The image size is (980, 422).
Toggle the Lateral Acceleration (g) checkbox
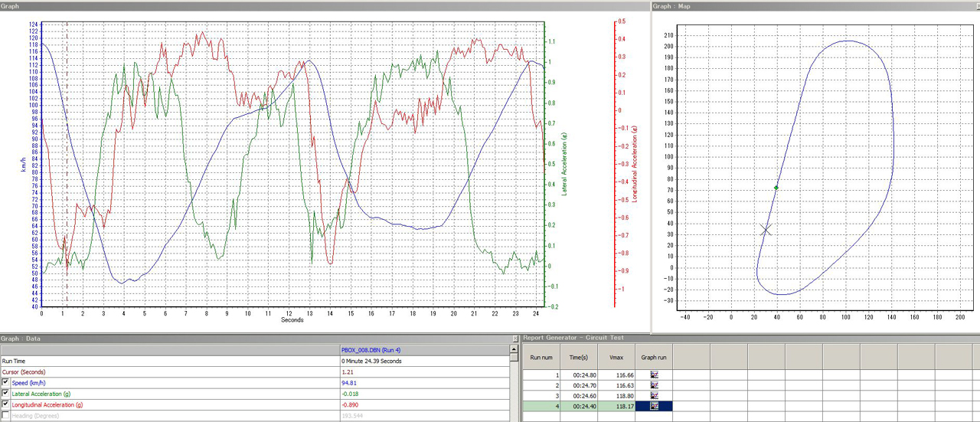pos(6,394)
